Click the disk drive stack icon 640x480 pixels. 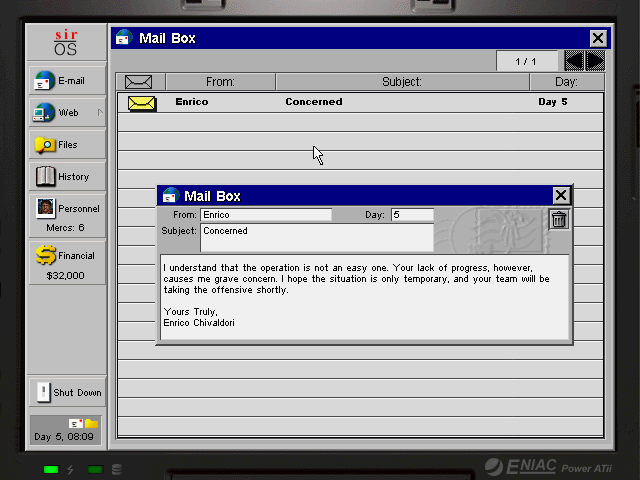click(117, 469)
